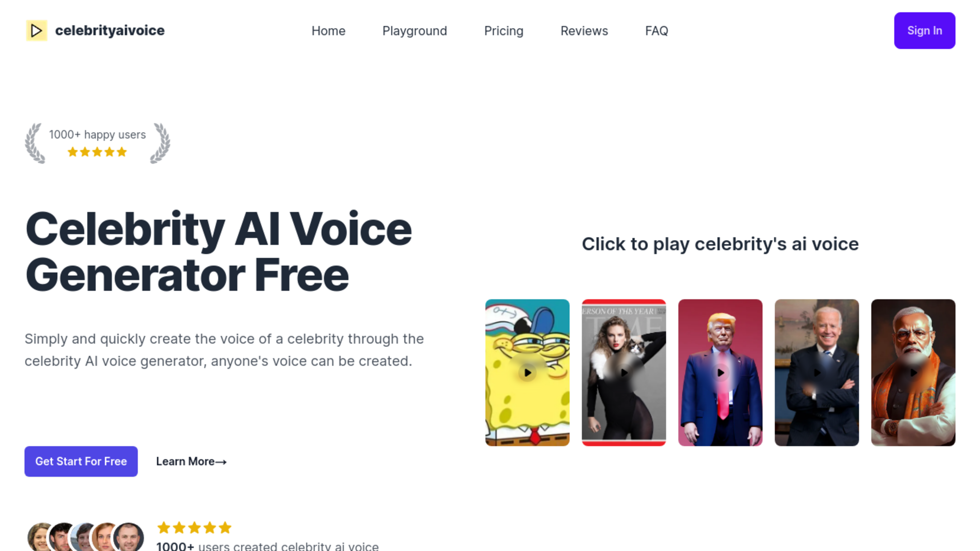Click the FAQ menu item
Image resolution: width=980 pixels, height=551 pixels.
tap(656, 30)
